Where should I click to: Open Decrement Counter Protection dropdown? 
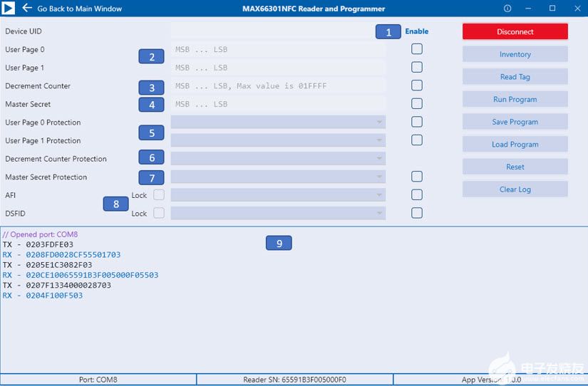click(x=278, y=158)
